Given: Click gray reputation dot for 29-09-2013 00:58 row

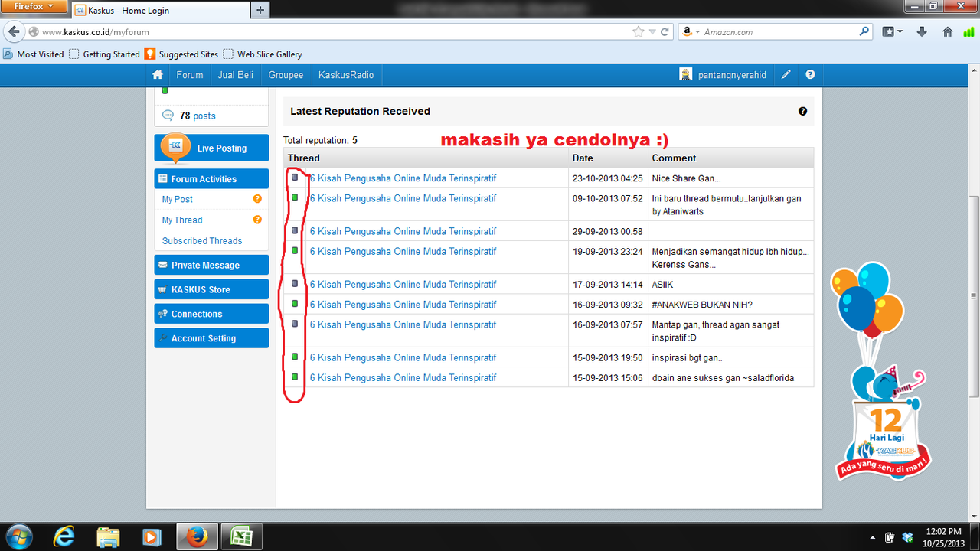Looking at the screenshot, I should point(295,230).
